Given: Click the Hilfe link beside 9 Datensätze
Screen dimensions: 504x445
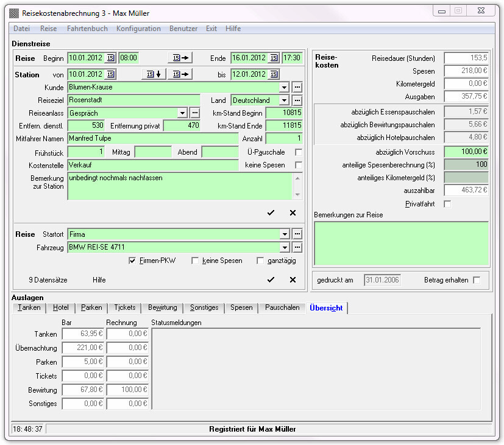Looking at the screenshot, I should [x=99, y=280].
